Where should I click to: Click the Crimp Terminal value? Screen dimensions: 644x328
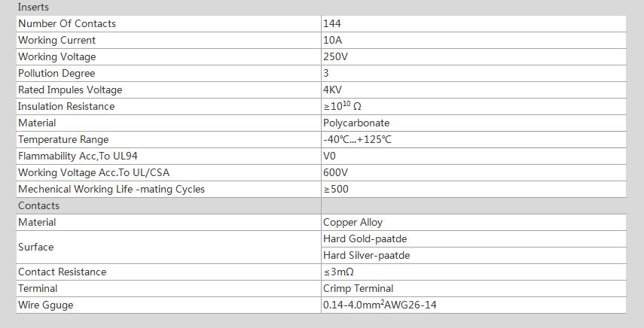358,289
